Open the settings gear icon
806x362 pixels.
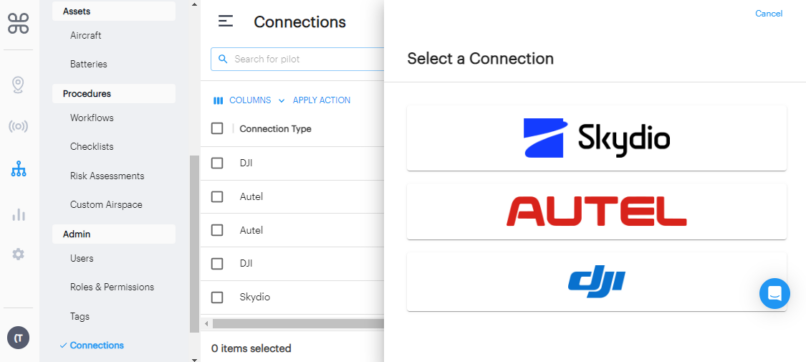(18, 254)
